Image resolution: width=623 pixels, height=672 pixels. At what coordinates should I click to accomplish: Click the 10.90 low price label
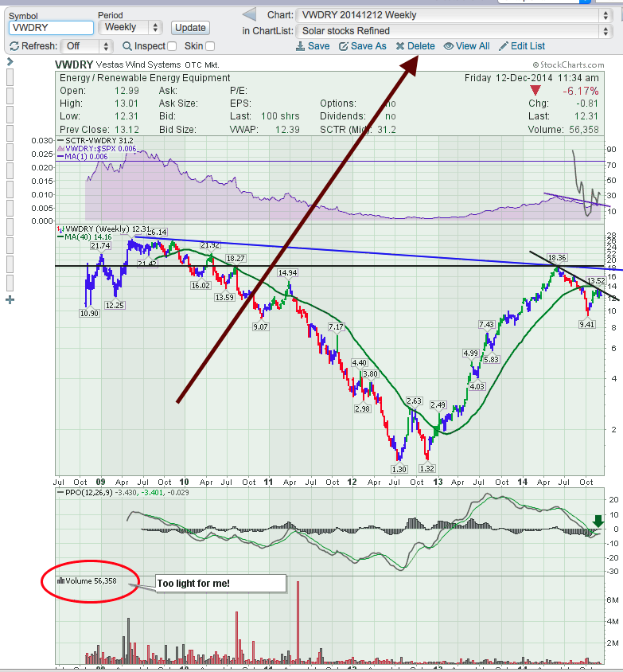(x=89, y=313)
